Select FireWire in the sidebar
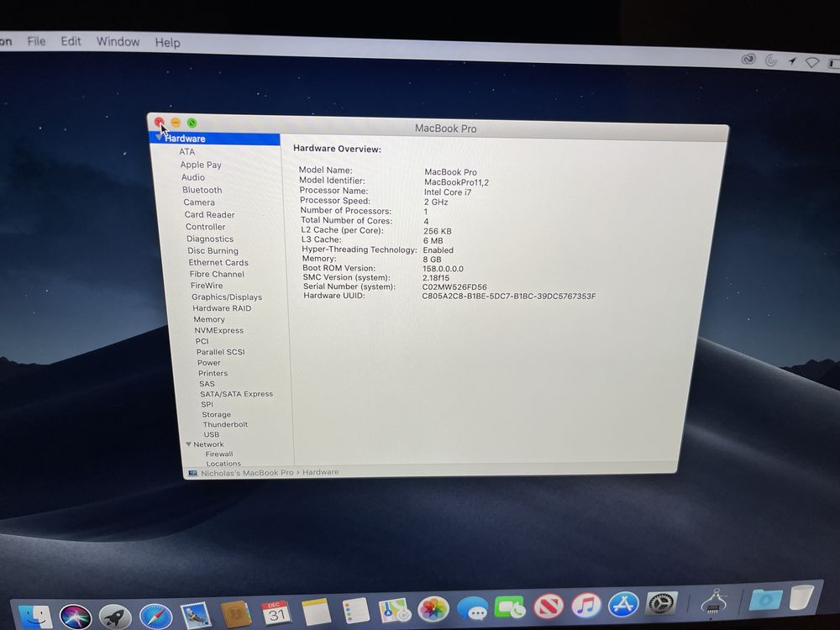Screen dimensions: 840x630 207,286
